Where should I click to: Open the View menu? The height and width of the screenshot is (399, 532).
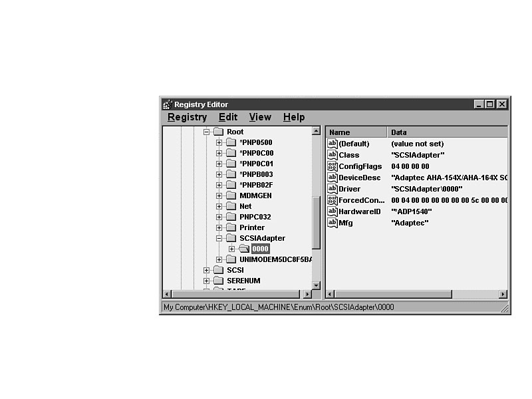tap(260, 117)
